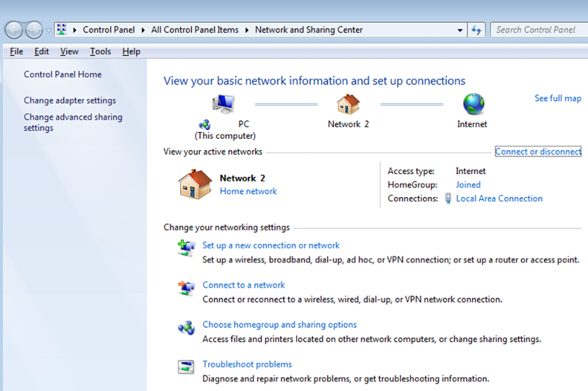
Task: Open the HomeGroup Joined link
Action: point(468,184)
